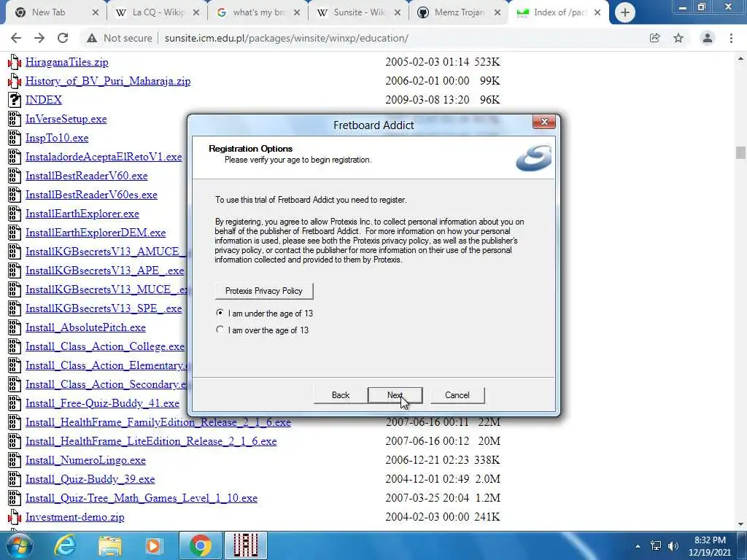Click the scrollbar down arrow
The width and height of the screenshot is (747, 560).
click(x=740, y=525)
